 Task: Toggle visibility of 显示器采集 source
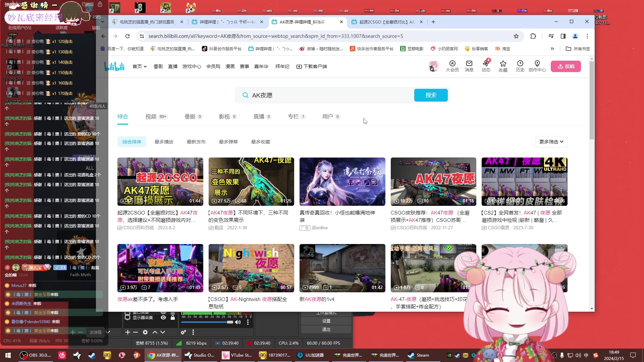pyautogui.click(x=163, y=317)
